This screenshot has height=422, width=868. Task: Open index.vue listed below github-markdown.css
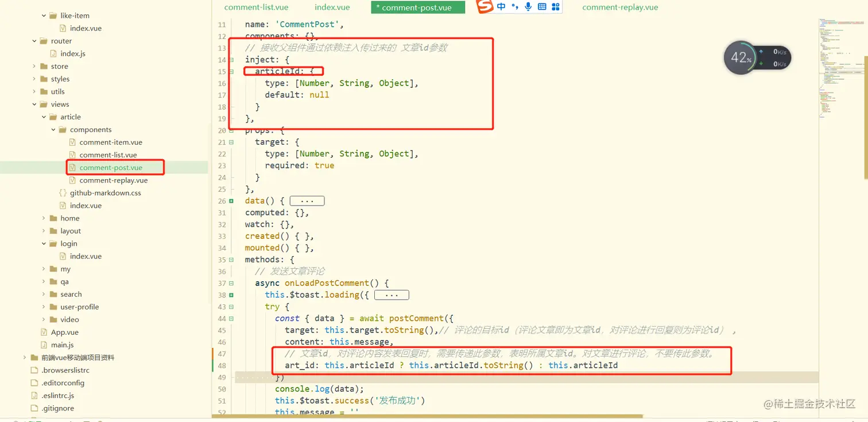click(86, 206)
